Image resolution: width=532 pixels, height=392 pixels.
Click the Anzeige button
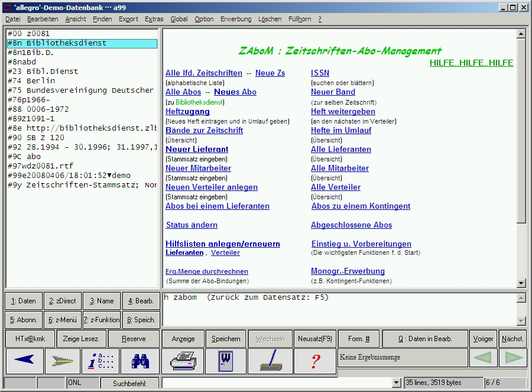tap(183, 339)
